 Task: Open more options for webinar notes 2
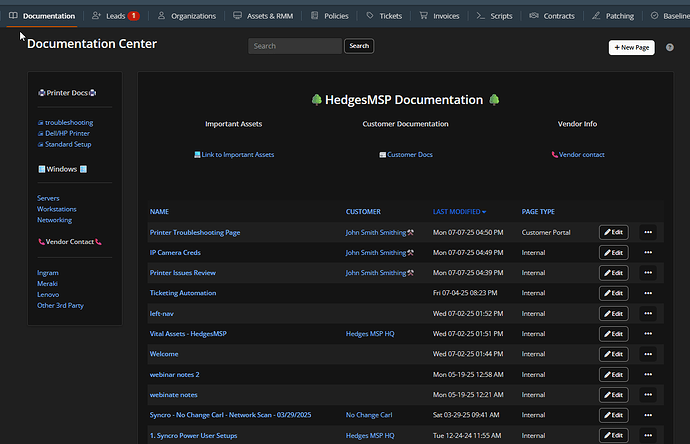click(648, 374)
